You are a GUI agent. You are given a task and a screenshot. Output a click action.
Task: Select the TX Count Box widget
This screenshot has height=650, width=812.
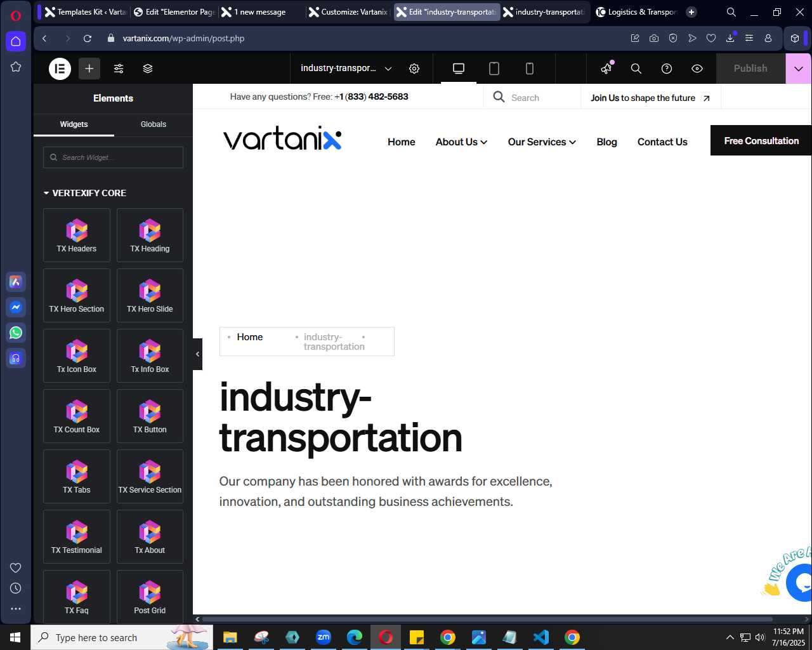point(77,416)
